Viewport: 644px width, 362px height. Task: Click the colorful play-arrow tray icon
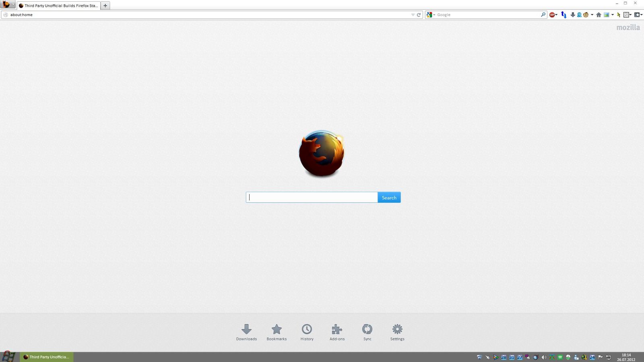point(495,357)
